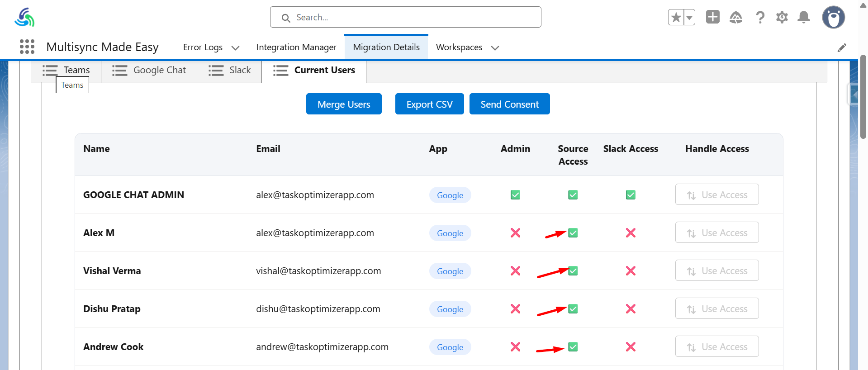Click the Google badge for Vishal Verma

[x=450, y=271]
